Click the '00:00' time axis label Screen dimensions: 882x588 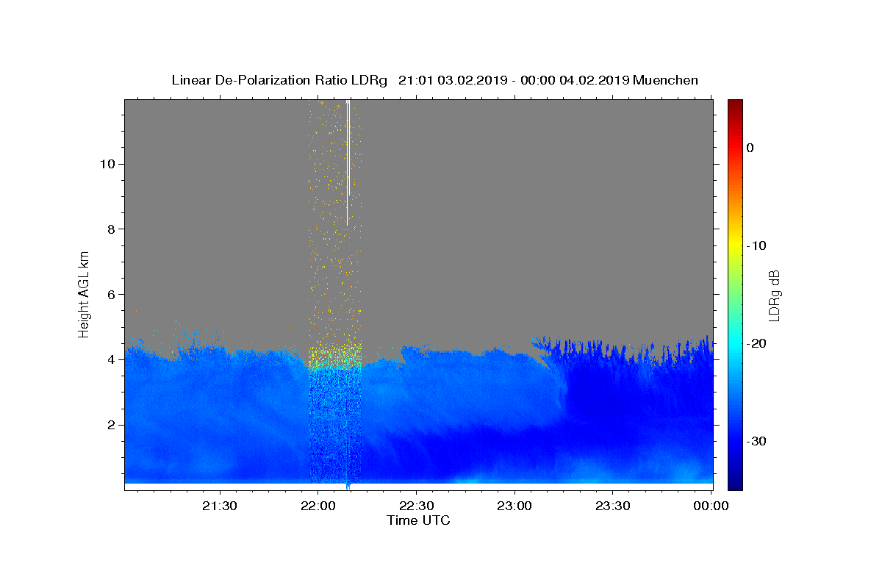pyautogui.click(x=711, y=506)
